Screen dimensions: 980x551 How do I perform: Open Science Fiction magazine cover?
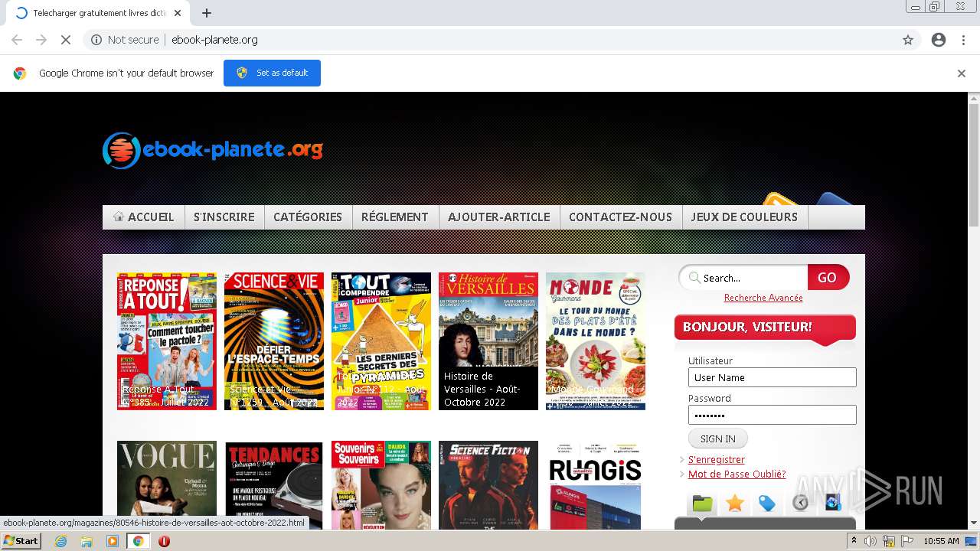click(x=488, y=485)
